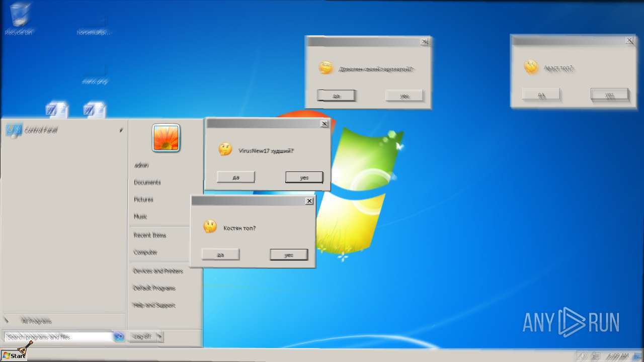
Task: Click да in VirusNew17 худший dialog
Action: coord(235,177)
